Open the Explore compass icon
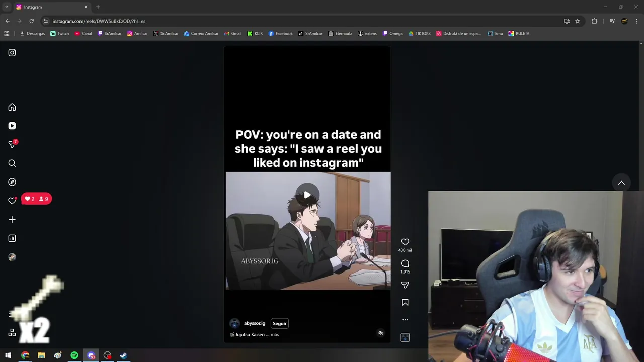The width and height of the screenshot is (644, 362). (x=12, y=182)
